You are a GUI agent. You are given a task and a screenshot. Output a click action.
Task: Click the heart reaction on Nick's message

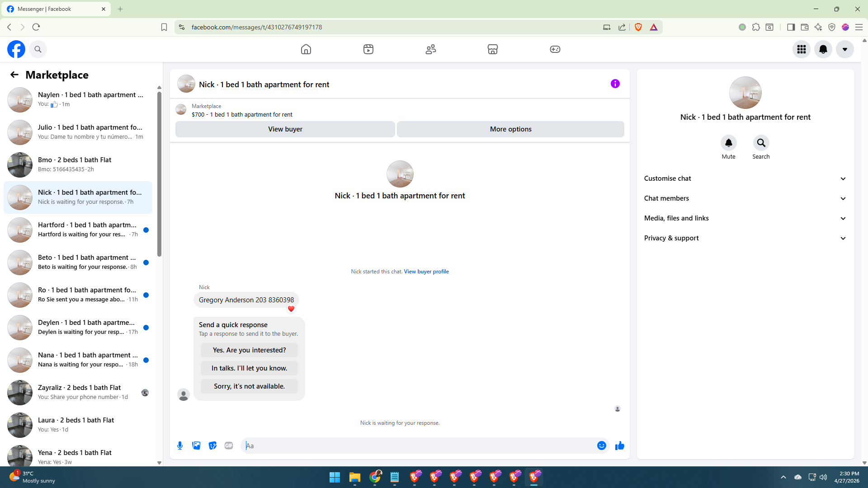point(291,309)
